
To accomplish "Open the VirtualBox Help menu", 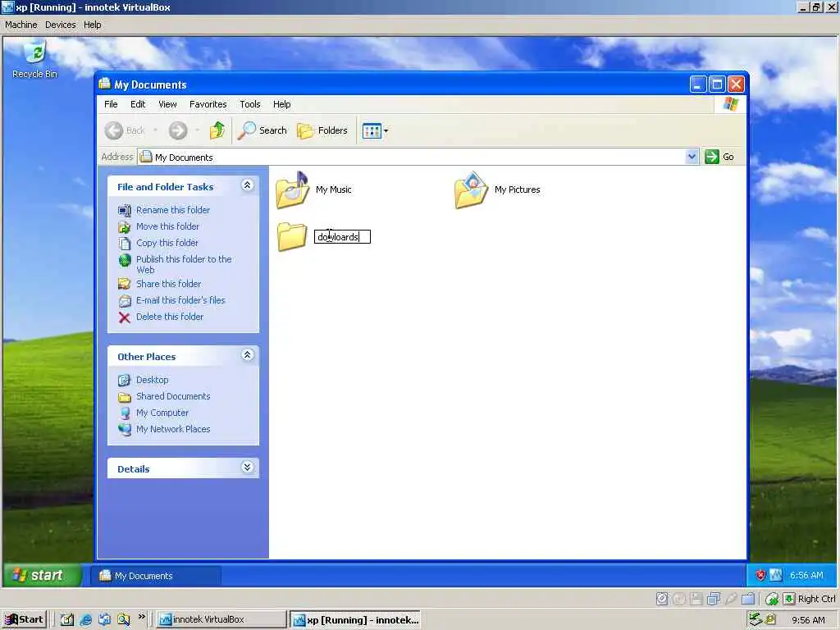I will point(92,25).
